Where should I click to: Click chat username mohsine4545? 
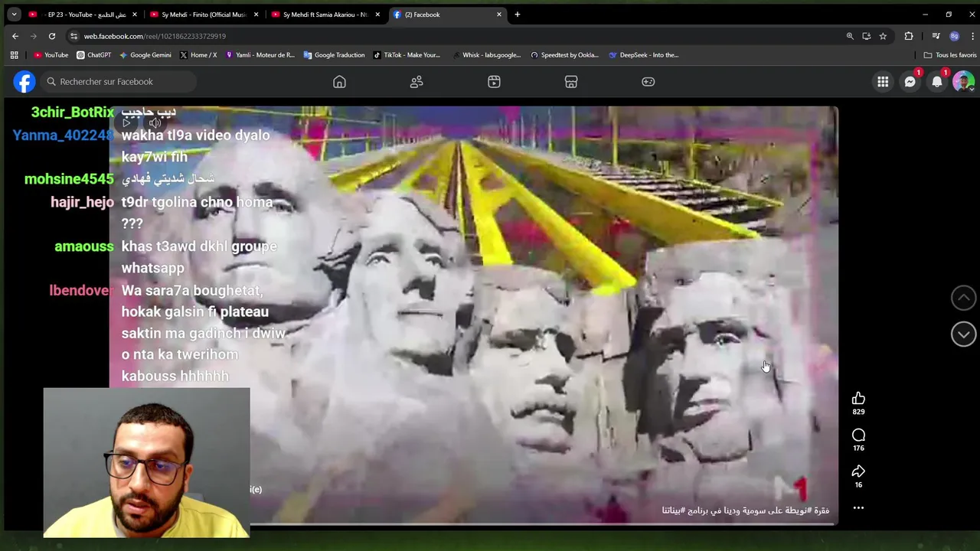(69, 179)
